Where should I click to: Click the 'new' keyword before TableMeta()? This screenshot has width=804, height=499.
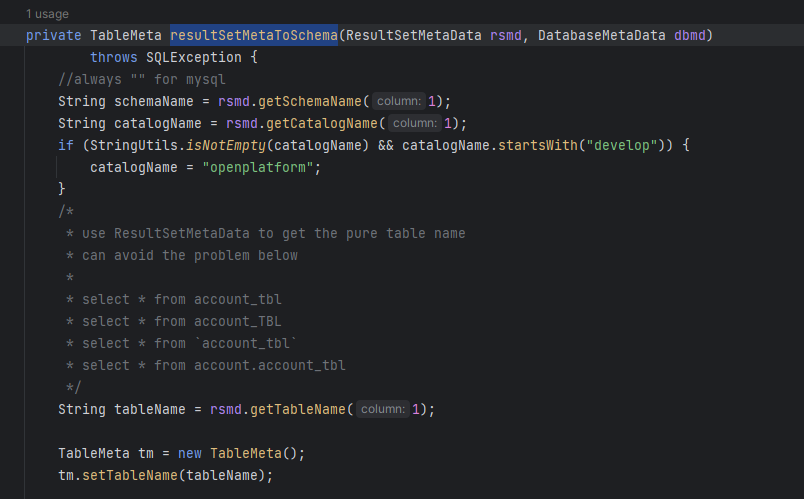tap(190, 453)
